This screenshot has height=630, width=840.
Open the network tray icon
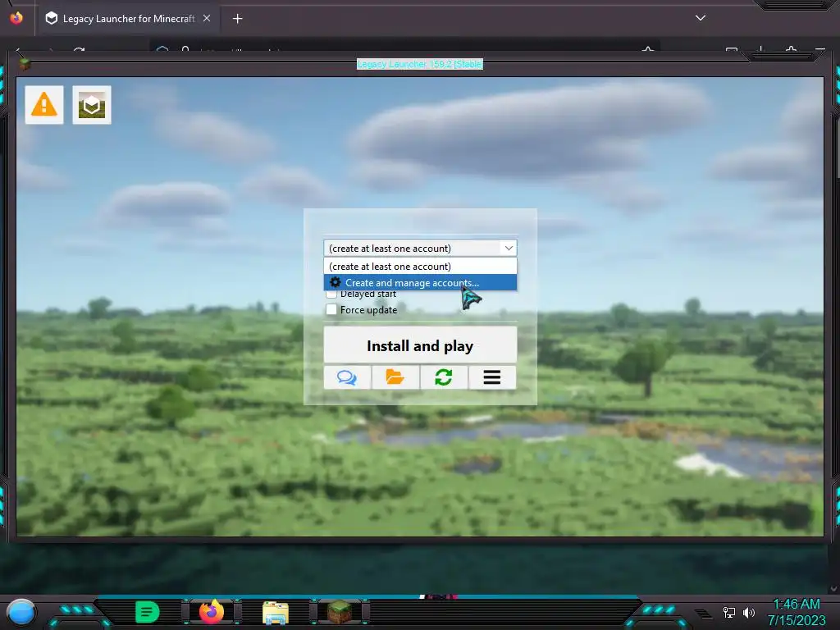[x=729, y=612]
